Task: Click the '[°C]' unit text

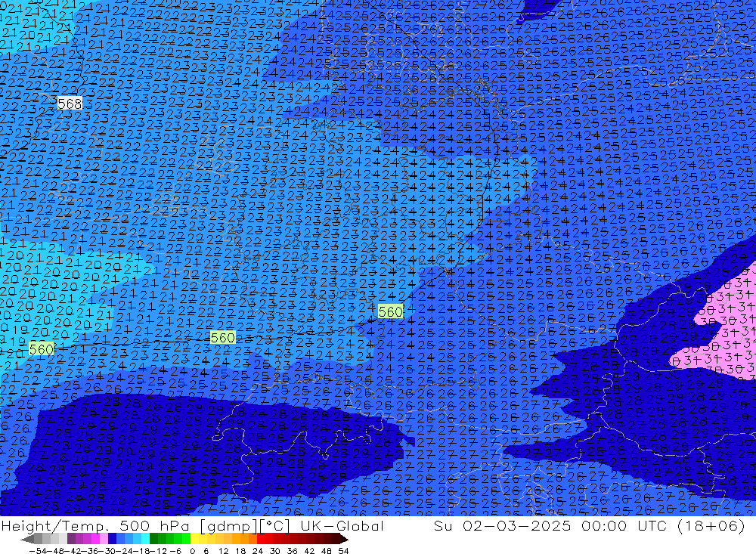Action: (274, 525)
